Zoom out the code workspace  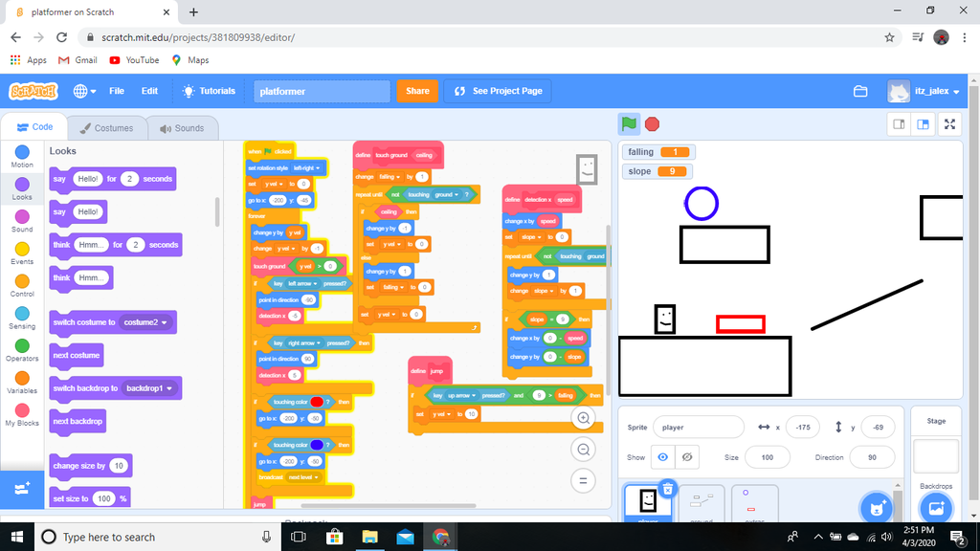[583, 450]
